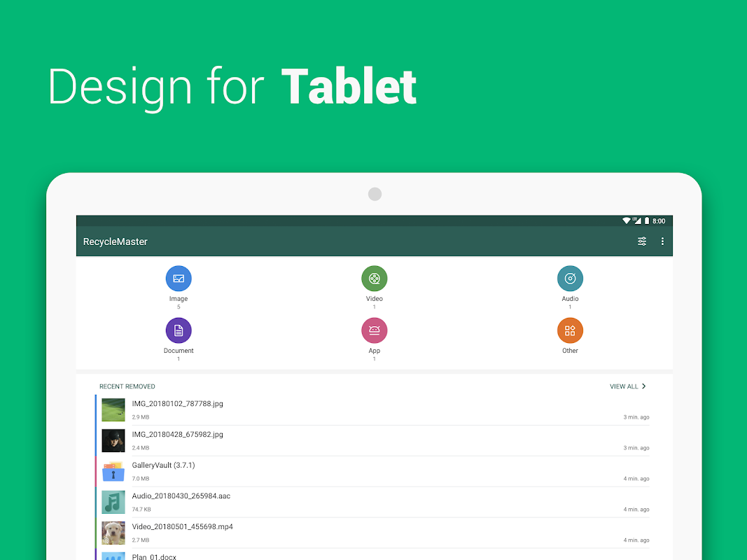Select the Audio_20180430_265984.aac file name
The height and width of the screenshot is (560, 747).
(x=181, y=496)
